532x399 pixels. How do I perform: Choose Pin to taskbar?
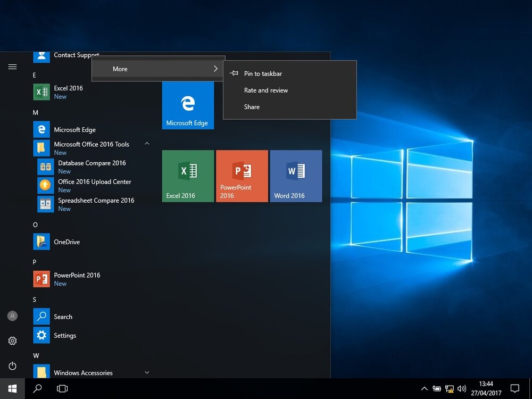pyautogui.click(x=289, y=73)
